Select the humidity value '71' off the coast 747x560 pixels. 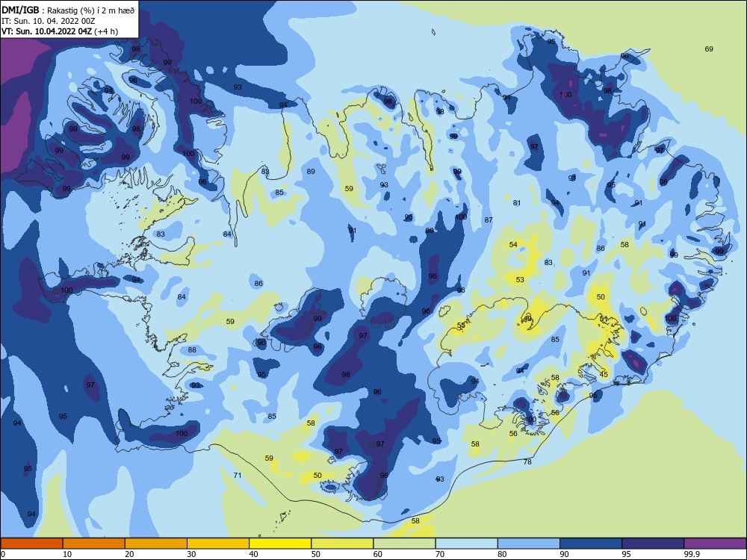(238, 475)
